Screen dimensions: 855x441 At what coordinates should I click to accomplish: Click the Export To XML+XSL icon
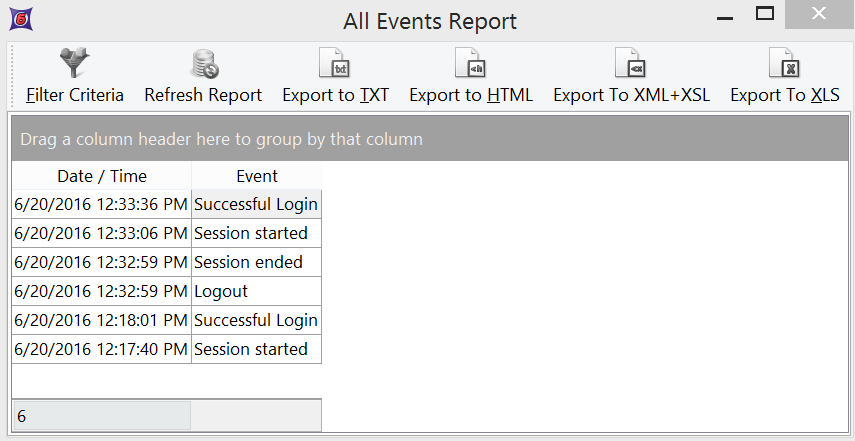point(631,64)
